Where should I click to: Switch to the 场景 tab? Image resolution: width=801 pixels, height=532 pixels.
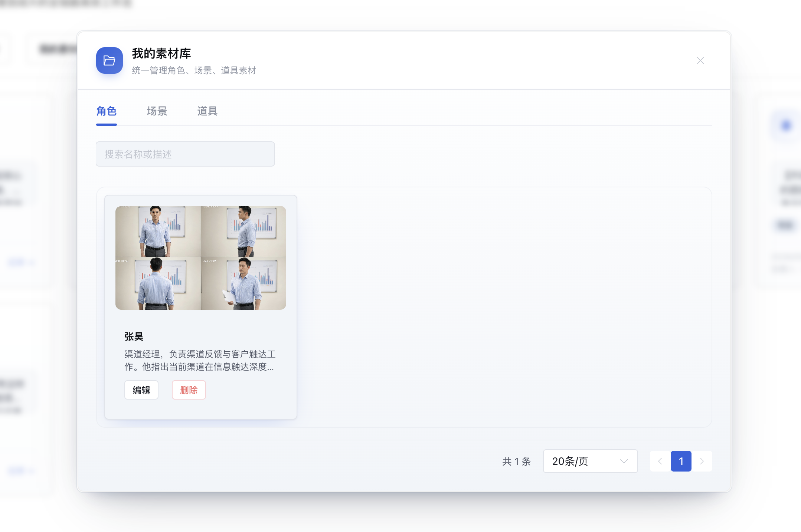click(x=157, y=111)
